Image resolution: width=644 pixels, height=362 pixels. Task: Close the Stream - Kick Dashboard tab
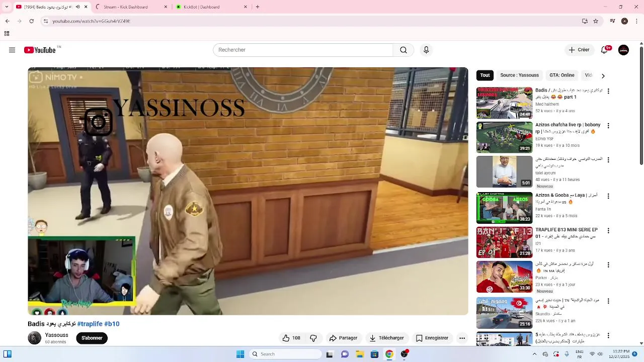click(166, 7)
